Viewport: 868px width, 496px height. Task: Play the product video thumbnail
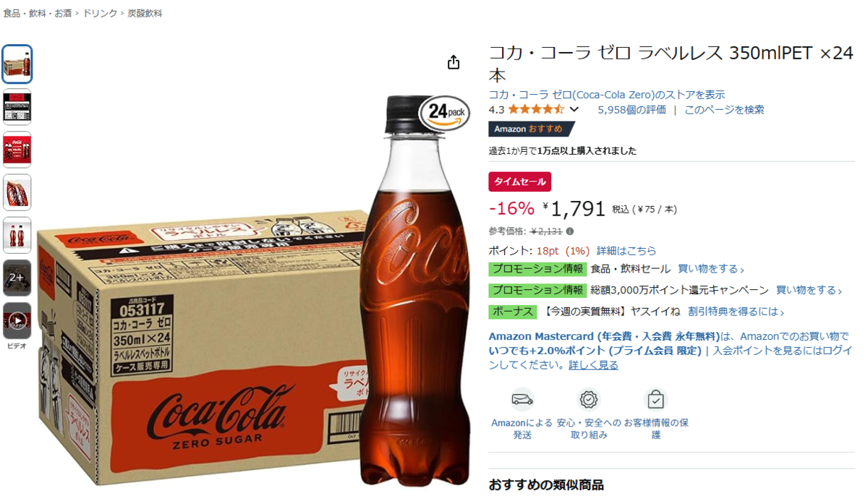17,321
